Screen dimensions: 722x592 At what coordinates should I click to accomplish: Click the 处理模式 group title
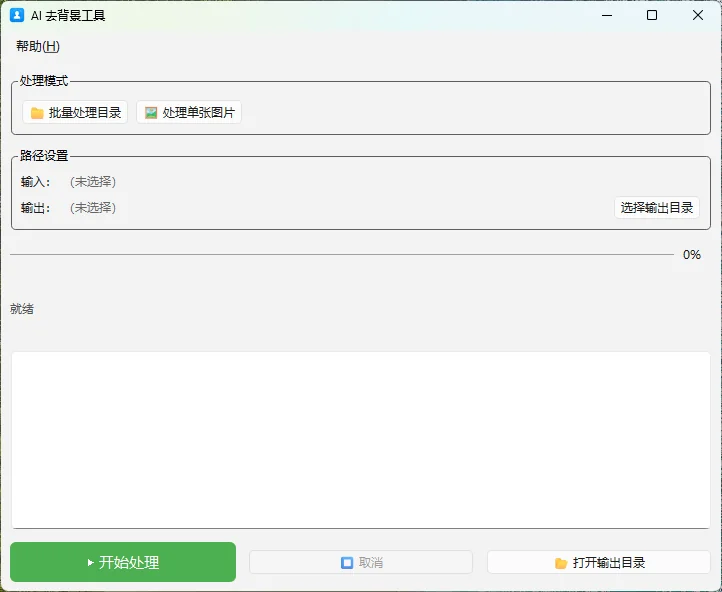click(x=44, y=81)
